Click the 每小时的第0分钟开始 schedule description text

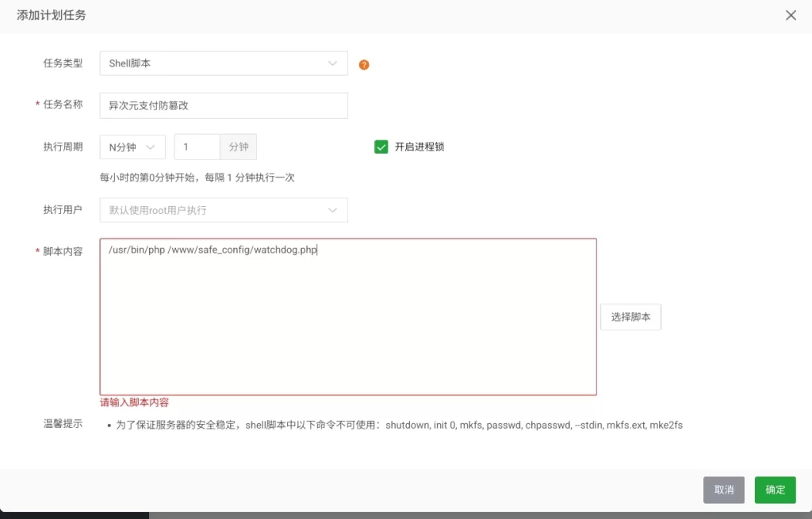point(197,177)
